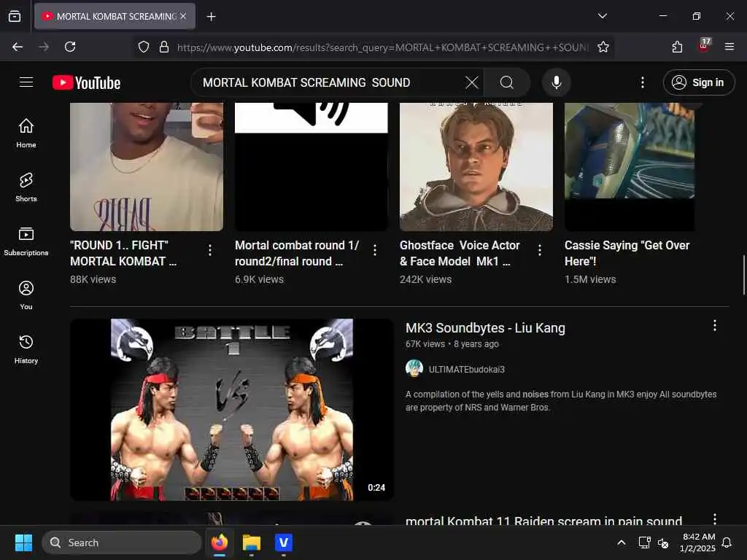The width and height of the screenshot is (747, 560).
Task: Open the MK3 Soundbytes - Liu Kang title
Action: (485, 328)
